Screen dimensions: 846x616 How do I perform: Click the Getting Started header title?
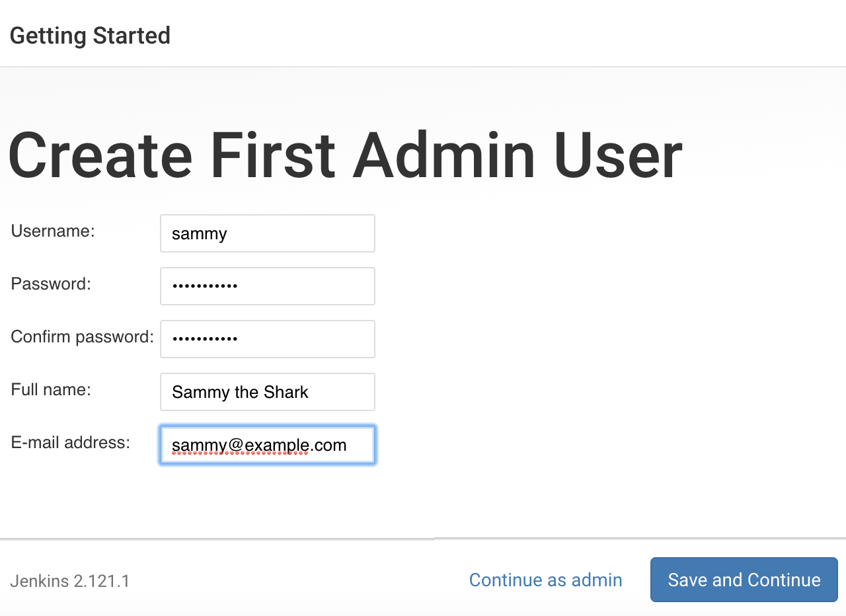[x=90, y=35]
